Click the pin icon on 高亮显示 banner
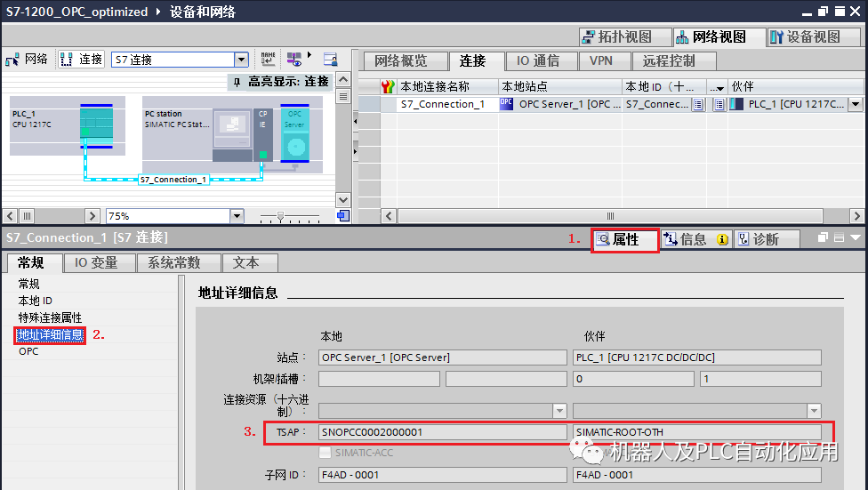 click(237, 83)
